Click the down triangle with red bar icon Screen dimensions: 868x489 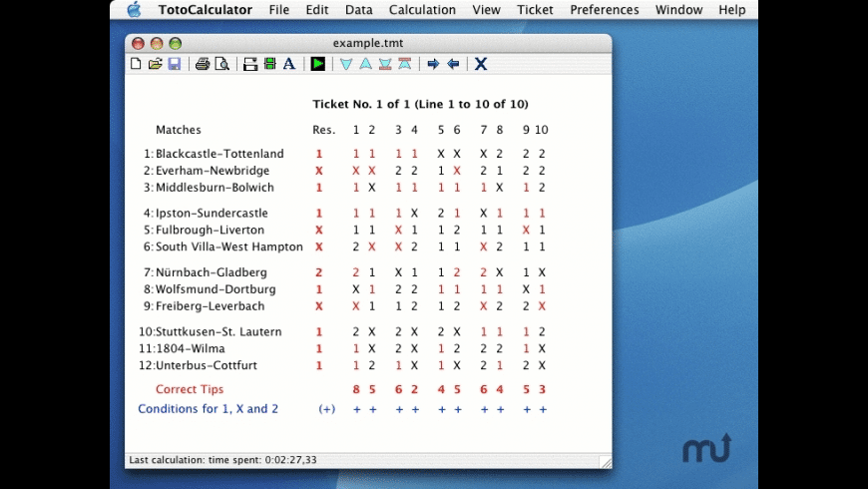coord(385,64)
